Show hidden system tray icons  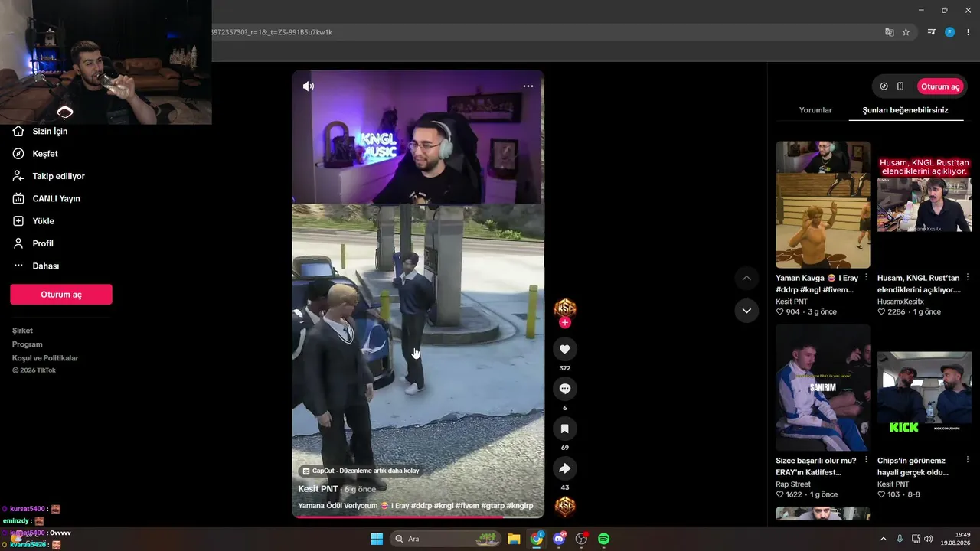[883, 539]
